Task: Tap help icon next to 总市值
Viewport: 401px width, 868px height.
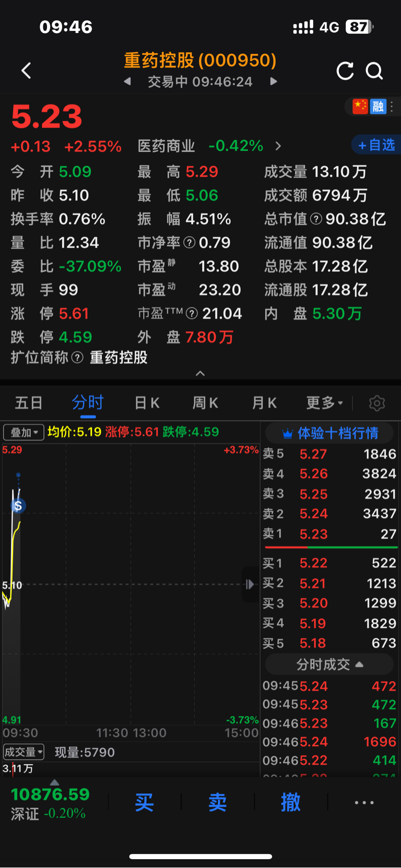Action: [316, 219]
